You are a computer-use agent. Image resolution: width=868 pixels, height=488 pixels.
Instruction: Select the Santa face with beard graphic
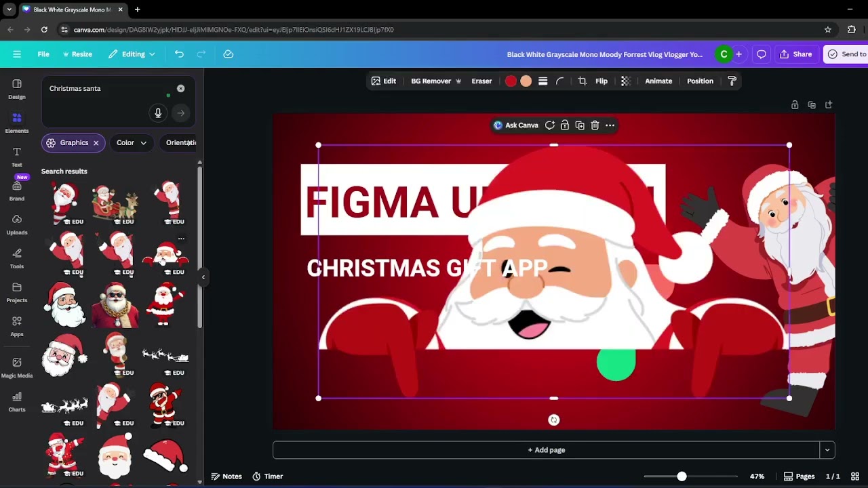64,305
